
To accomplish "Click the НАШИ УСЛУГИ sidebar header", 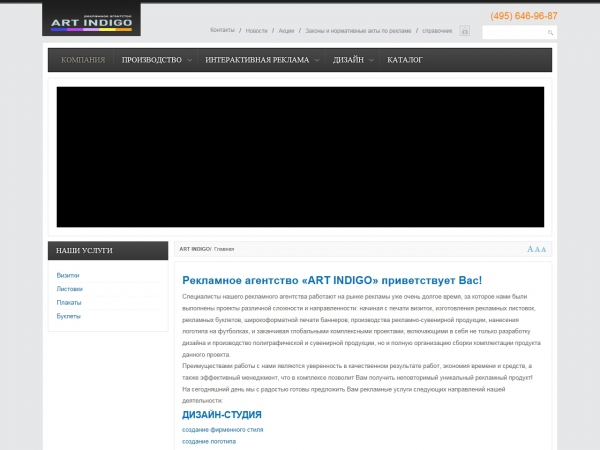I will coord(108,251).
